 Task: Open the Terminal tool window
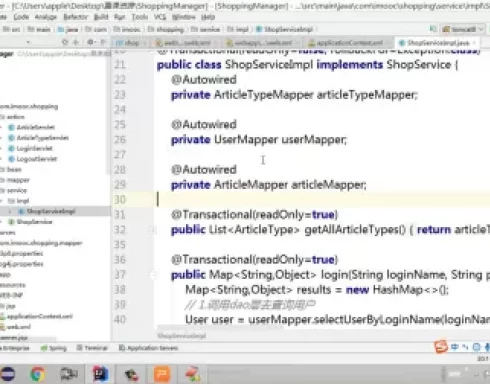click(92, 348)
